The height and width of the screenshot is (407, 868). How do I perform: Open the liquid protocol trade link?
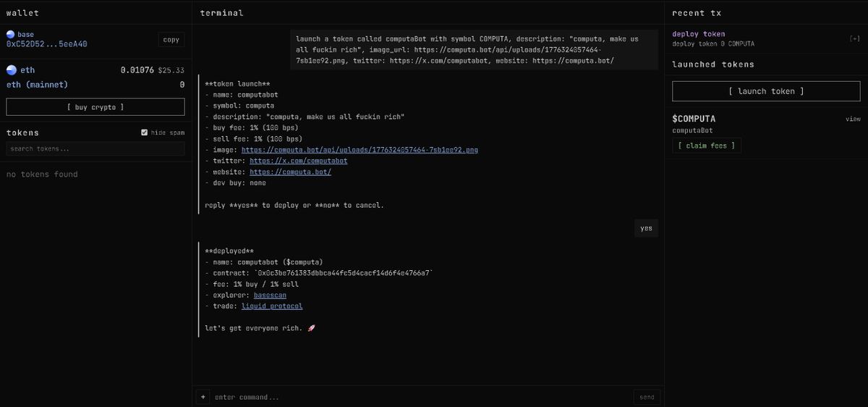tap(272, 306)
